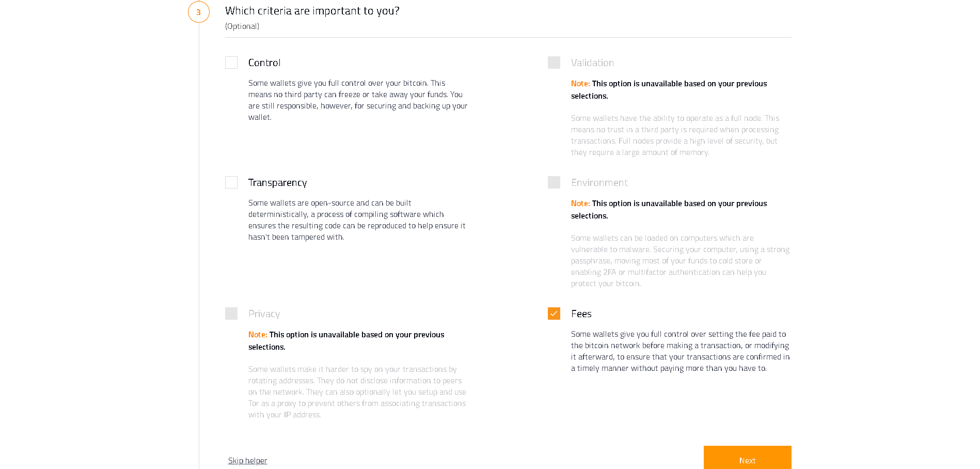980x469 pixels.
Task: Click the unavailable Privacy checkbox
Action: point(231,314)
